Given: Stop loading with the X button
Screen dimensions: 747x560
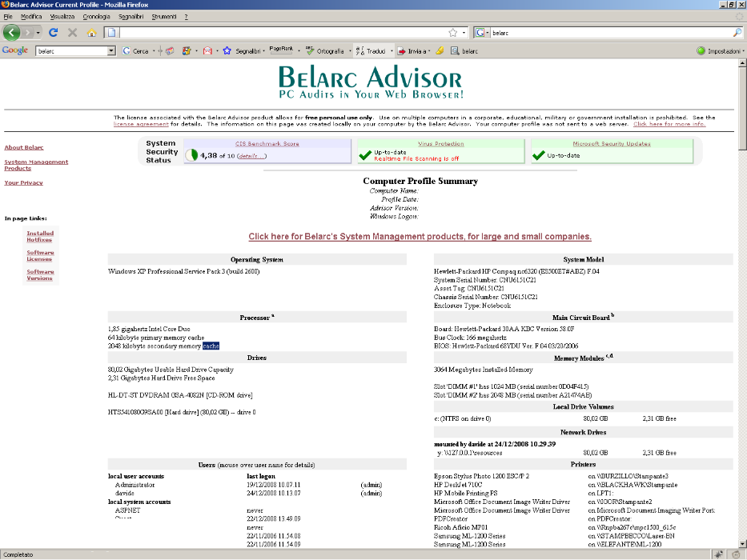Looking at the screenshot, I should coord(72,32).
